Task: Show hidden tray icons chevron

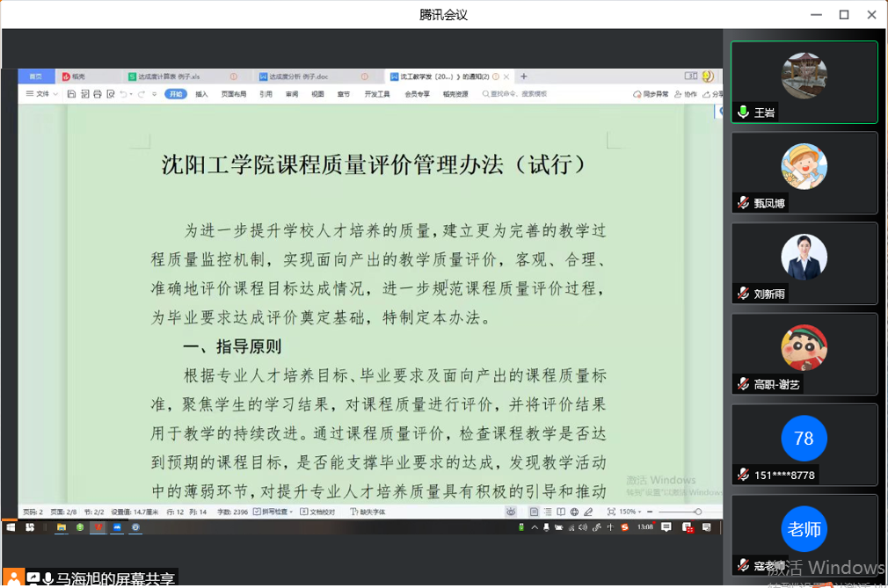Action: tap(534, 527)
